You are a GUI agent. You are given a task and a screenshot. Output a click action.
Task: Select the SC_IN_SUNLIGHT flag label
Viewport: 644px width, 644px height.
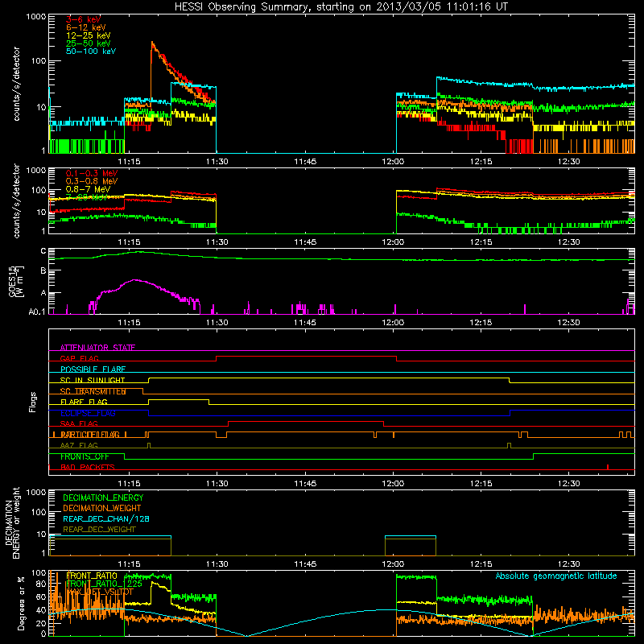pos(93,380)
